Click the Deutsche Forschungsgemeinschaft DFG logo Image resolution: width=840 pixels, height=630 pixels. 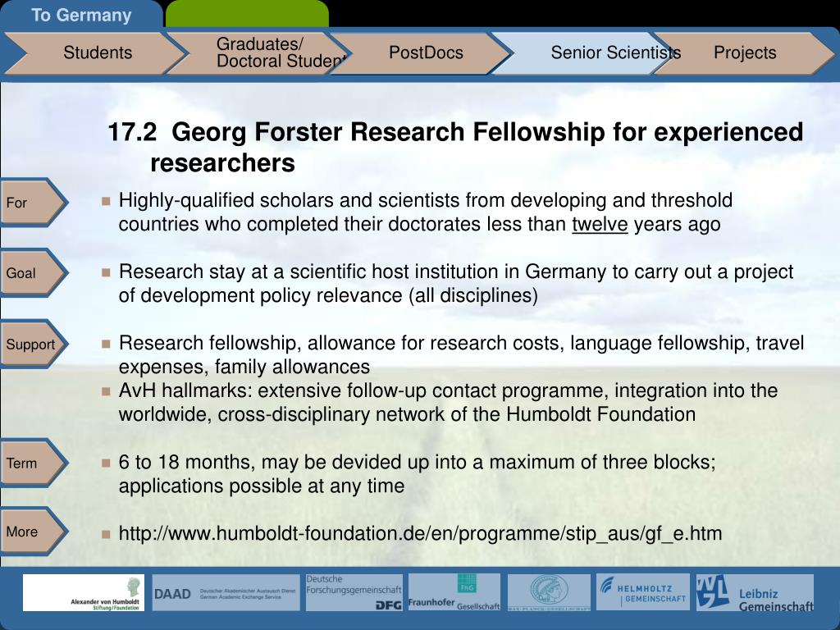354,592
